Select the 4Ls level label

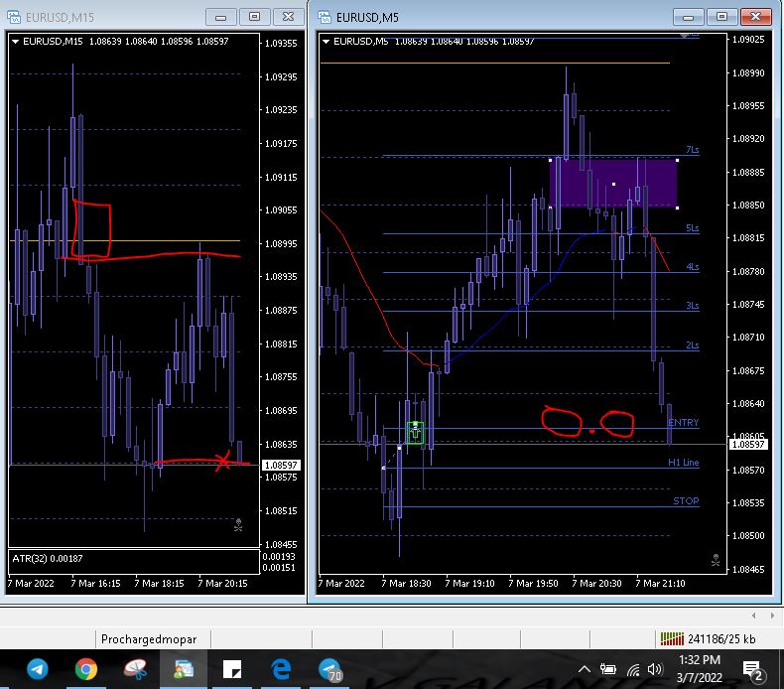(692, 267)
